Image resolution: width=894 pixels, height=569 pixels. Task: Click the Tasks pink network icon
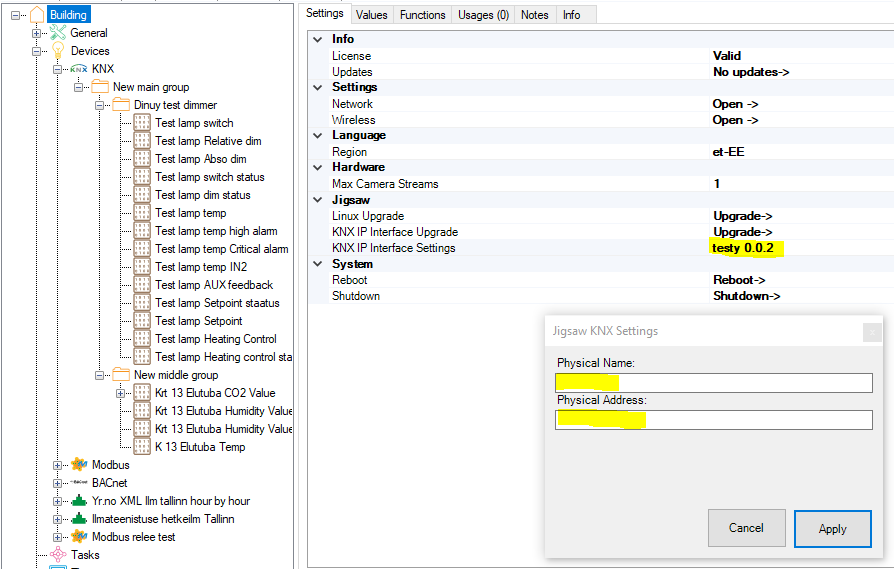coord(58,555)
